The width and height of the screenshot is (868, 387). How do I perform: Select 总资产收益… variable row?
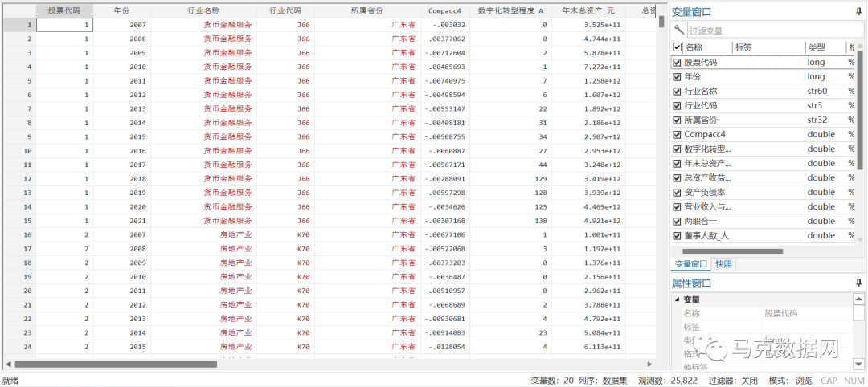click(764, 178)
